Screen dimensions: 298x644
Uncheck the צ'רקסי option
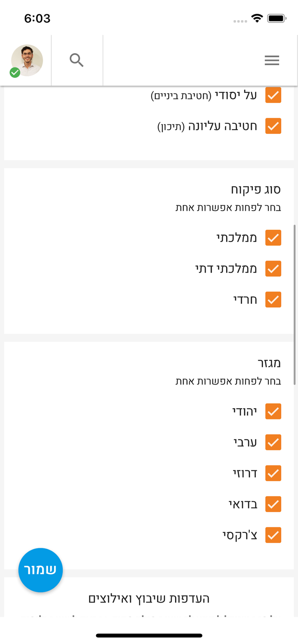point(273,535)
